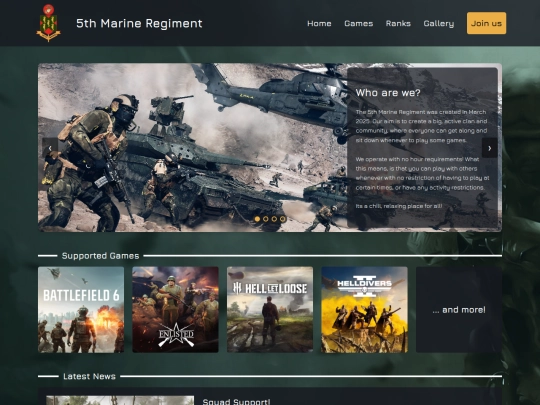This screenshot has width=540, height=405.
Task: Show previous carousel slide with left arrow
Action: (50, 148)
